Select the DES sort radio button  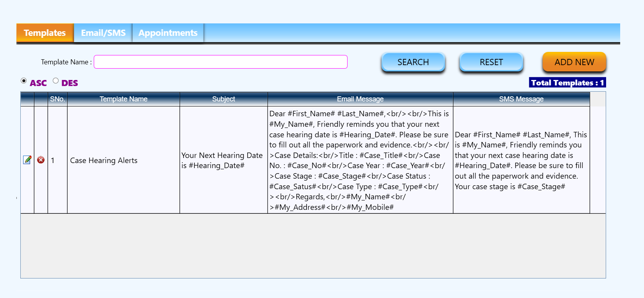click(x=56, y=81)
